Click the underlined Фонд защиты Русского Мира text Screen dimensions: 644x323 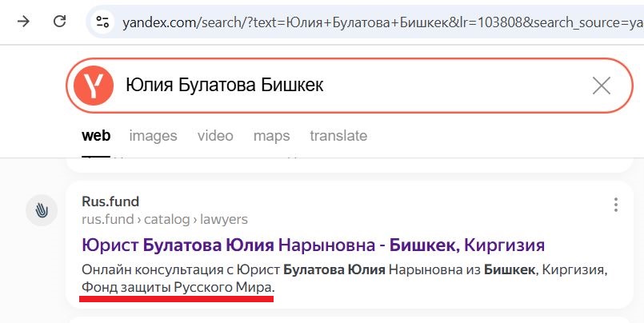pyautogui.click(x=178, y=288)
